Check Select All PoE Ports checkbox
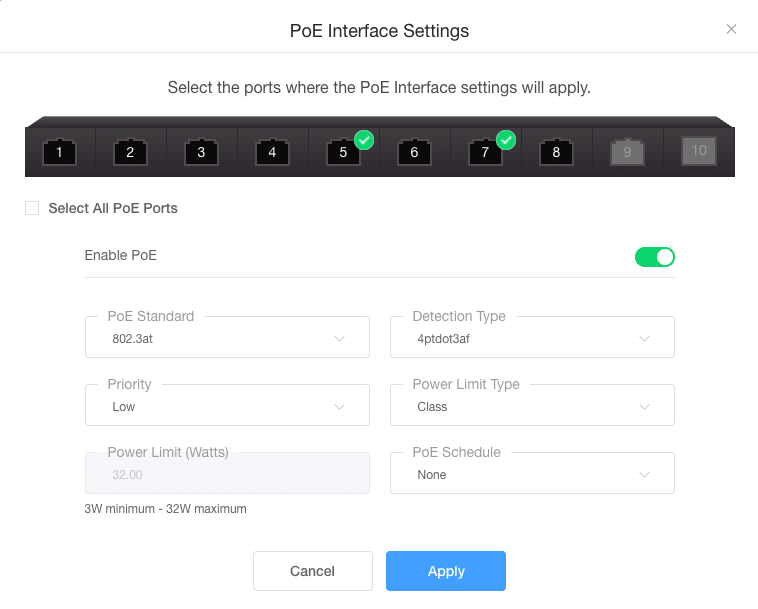The width and height of the screenshot is (758, 609). 32,208
